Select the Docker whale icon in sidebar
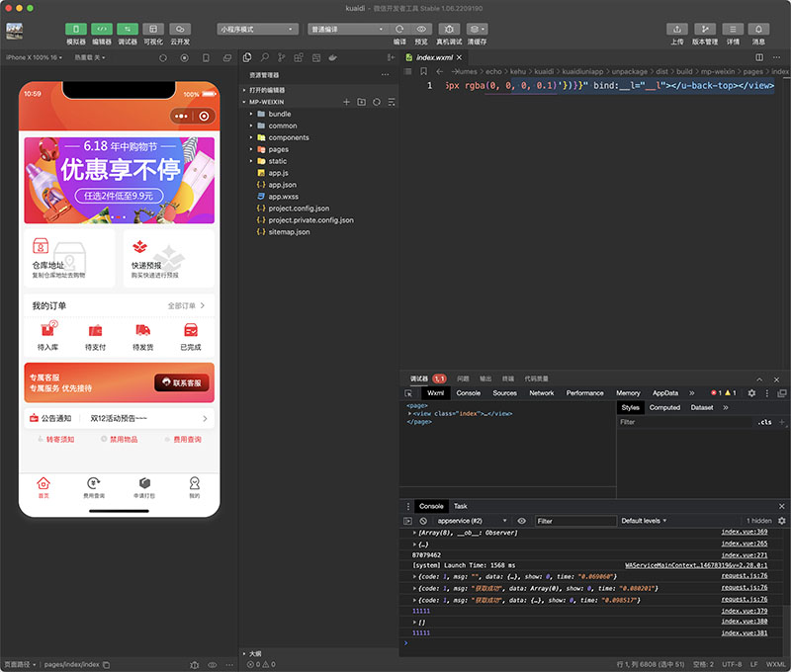Screen dimensions: 791x672 pyautogui.click(x=333, y=57)
